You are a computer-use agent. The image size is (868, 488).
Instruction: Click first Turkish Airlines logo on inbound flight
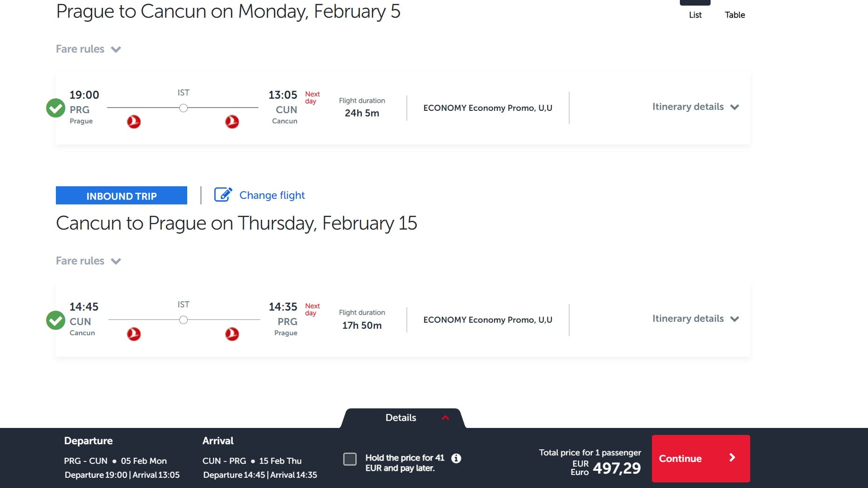pos(134,334)
